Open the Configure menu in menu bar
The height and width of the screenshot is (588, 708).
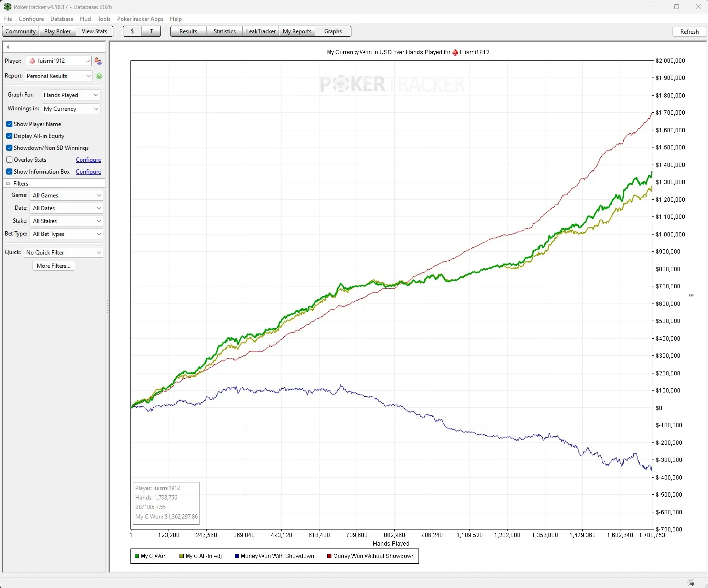[31, 19]
